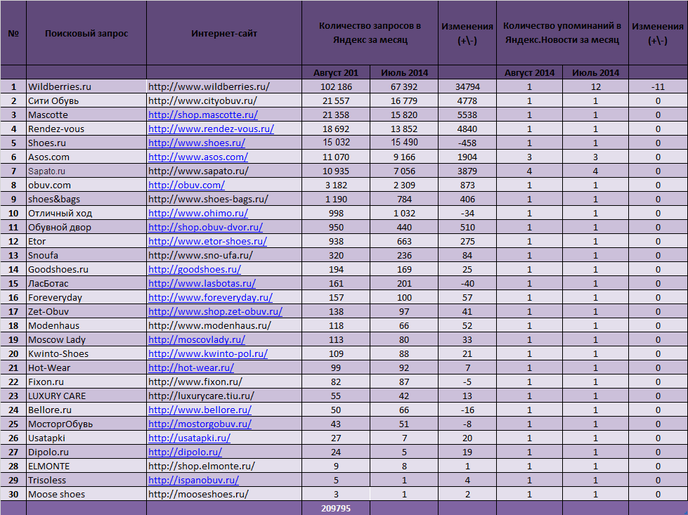Select the Отличный ход cell
Viewport: 688px width, 515px height.
coord(86,213)
